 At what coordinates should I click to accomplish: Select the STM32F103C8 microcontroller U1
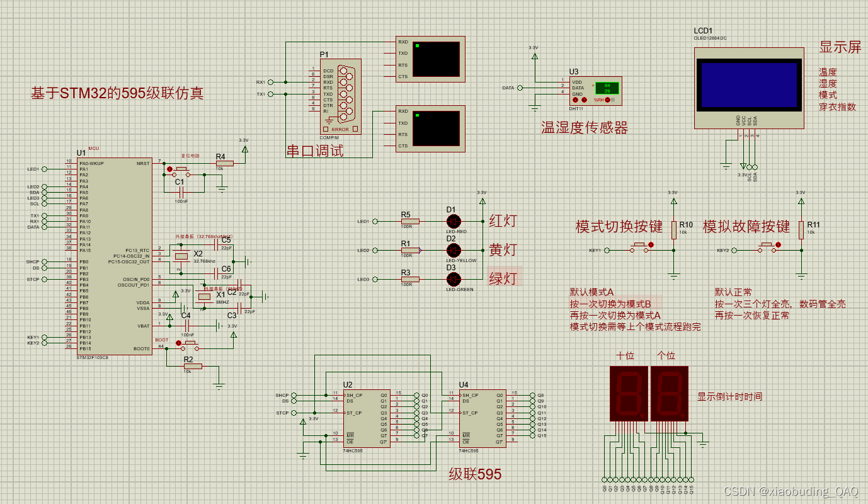114,255
